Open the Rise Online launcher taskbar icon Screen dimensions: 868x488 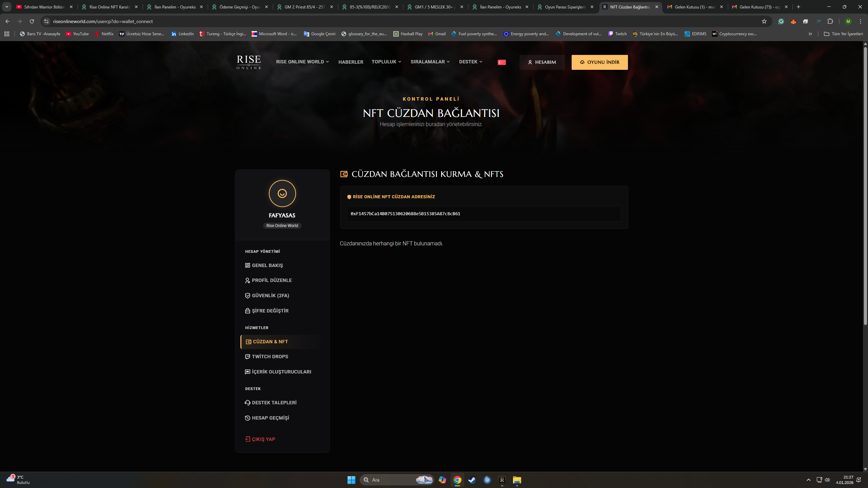click(x=502, y=480)
